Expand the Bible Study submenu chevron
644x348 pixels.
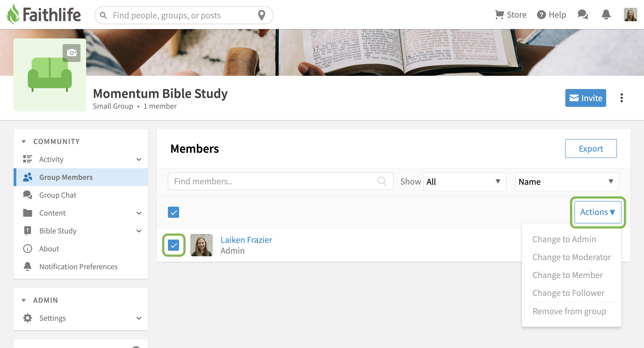point(139,231)
